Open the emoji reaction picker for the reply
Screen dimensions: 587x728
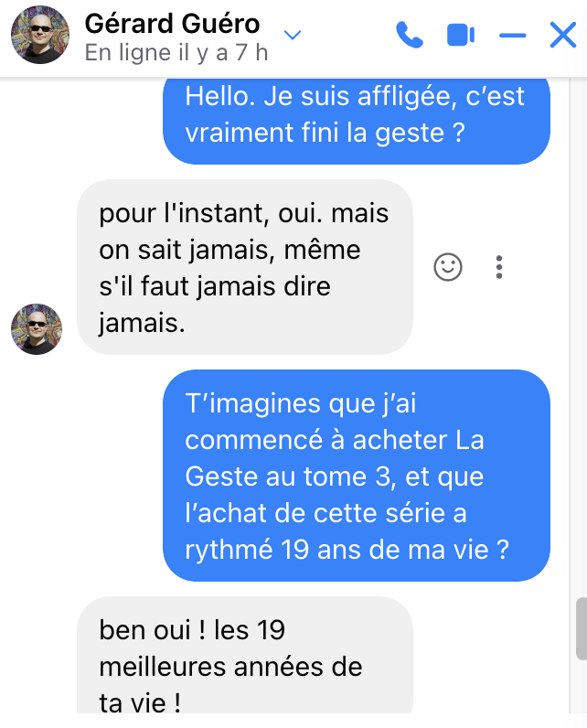(447, 266)
